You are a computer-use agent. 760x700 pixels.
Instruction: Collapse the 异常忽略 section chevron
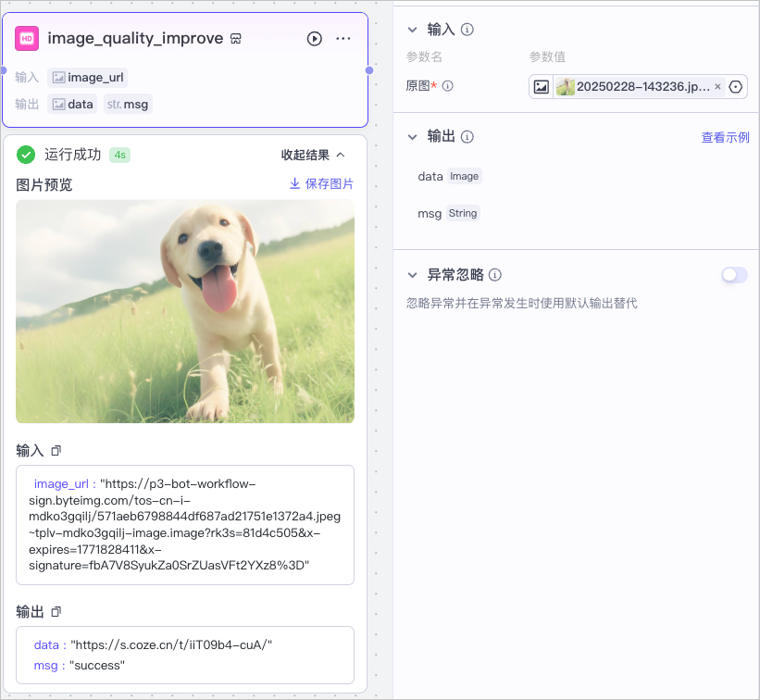click(x=413, y=275)
